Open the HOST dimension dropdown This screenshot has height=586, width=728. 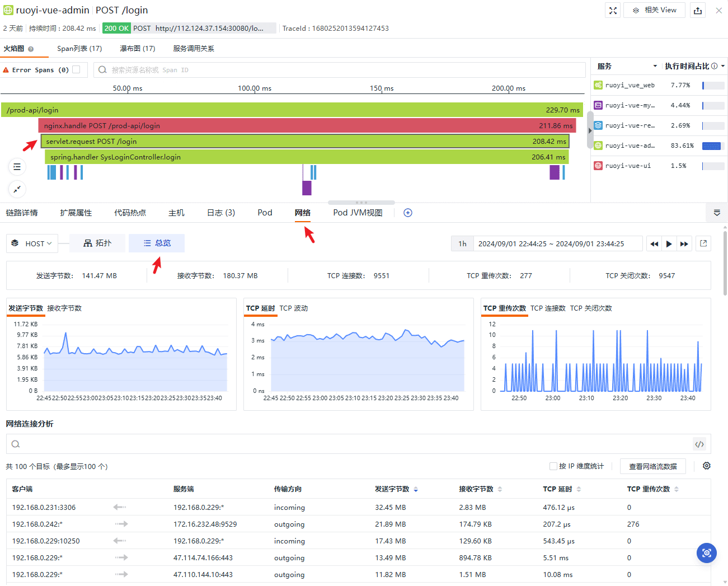click(x=32, y=243)
